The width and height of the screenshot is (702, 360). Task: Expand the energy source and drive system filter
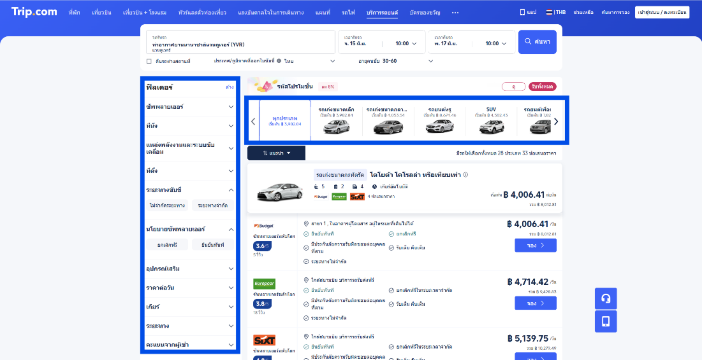[190, 148]
